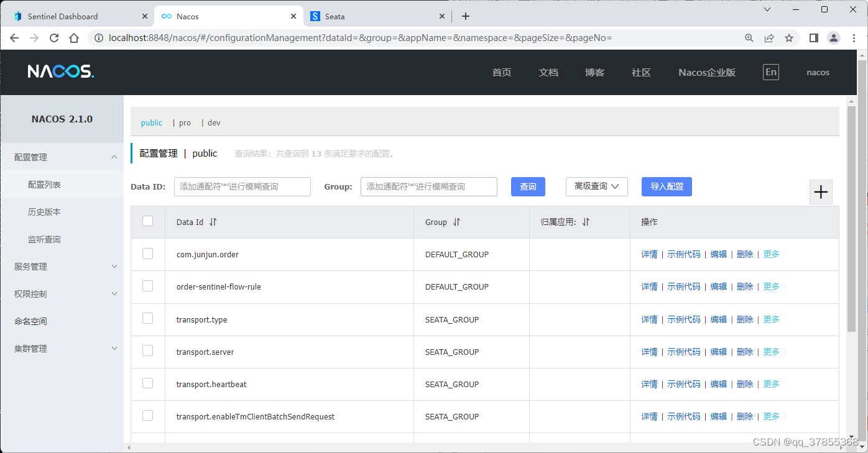
Task: Open tab search chevron in title bar
Action: tap(767, 9)
